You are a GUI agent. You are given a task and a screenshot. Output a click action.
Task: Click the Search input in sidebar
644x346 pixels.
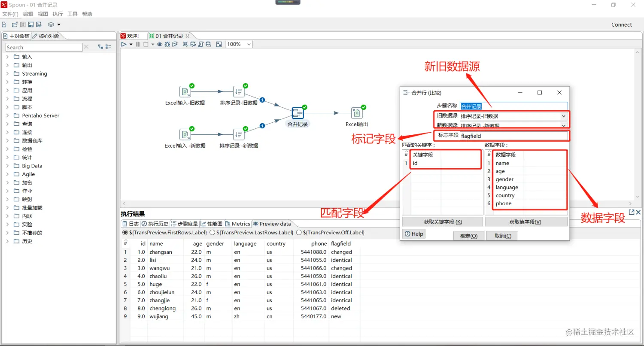(44, 47)
